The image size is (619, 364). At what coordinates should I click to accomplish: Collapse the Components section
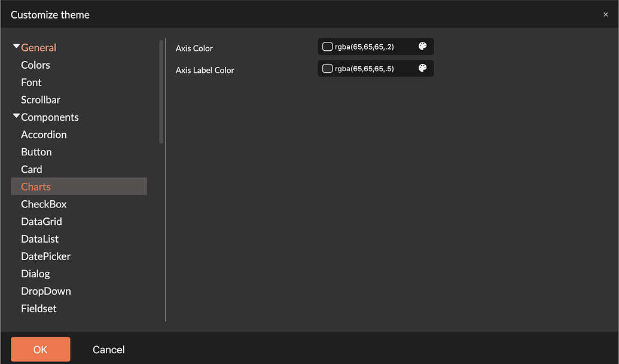[16, 116]
